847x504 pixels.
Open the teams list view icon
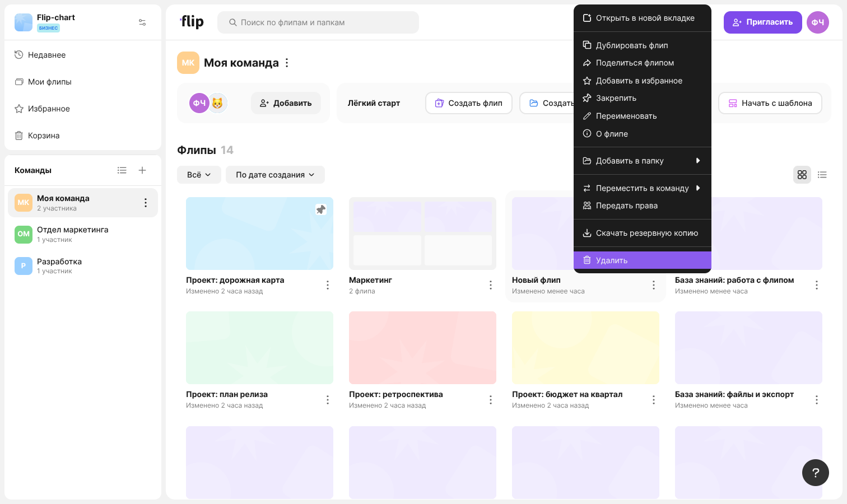tap(122, 170)
